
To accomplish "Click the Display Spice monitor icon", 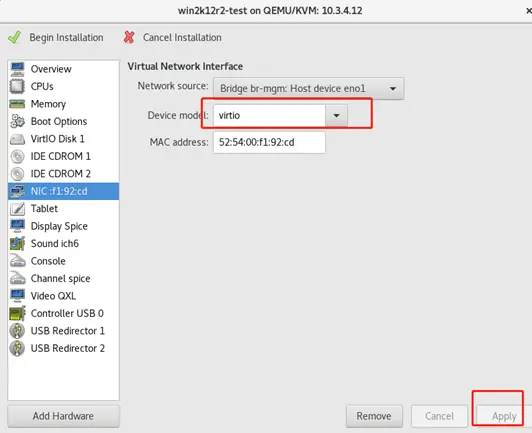I will (17, 226).
